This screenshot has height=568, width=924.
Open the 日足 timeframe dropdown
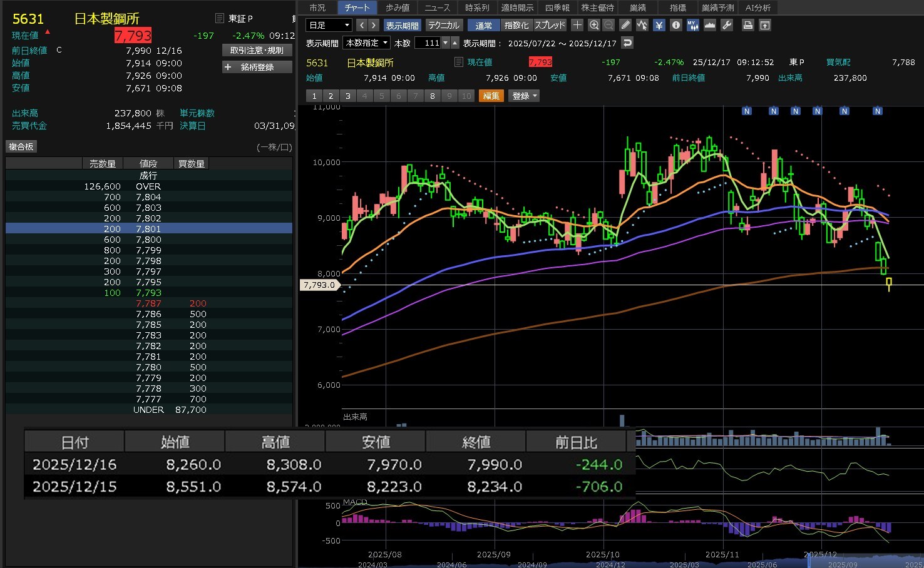click(329, 25)
